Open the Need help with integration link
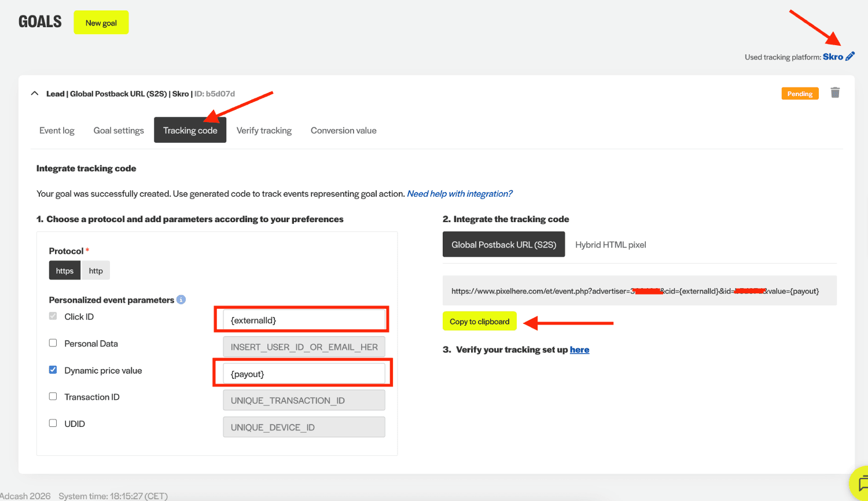The height and width of the screenshot is (501, 868). [459, 194]
